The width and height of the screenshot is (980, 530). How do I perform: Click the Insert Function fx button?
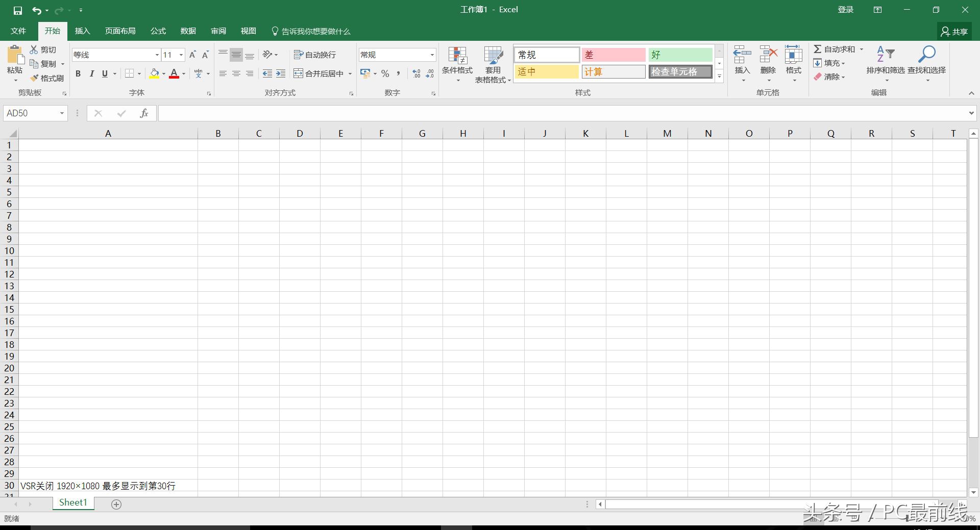click(x=144, y=113)
